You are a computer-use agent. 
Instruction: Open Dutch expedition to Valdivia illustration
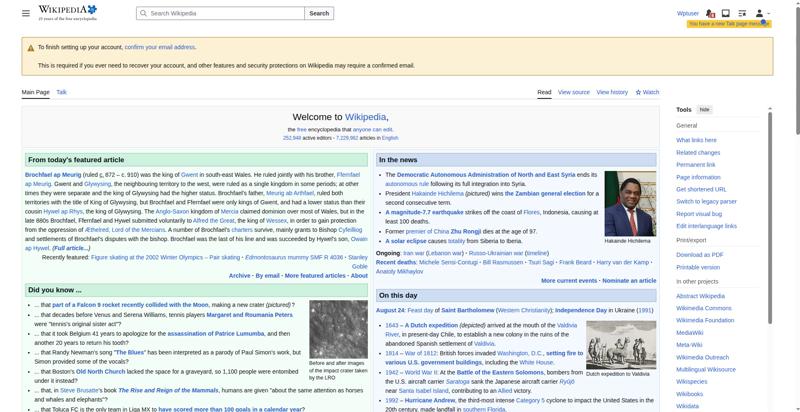tap(621, 345)
